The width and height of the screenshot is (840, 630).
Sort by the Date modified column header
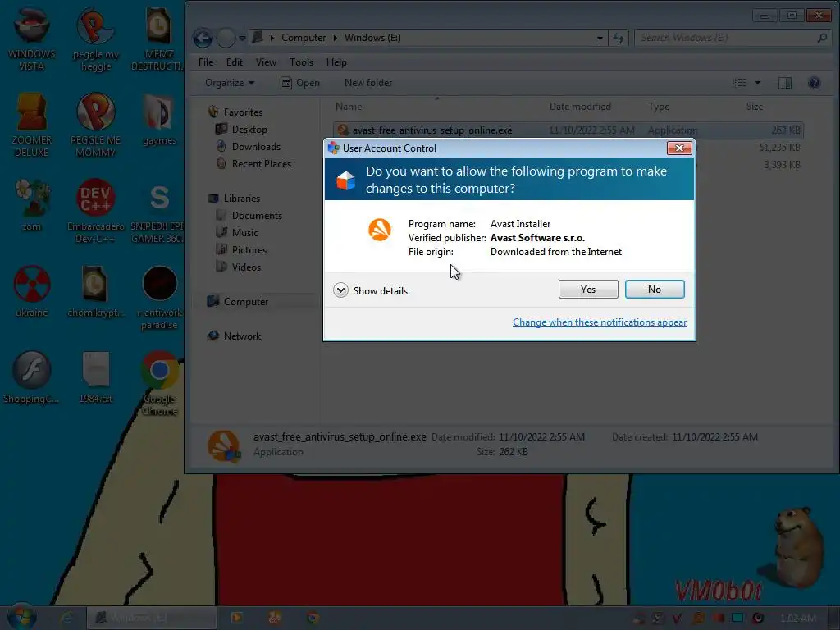point(580,107)
